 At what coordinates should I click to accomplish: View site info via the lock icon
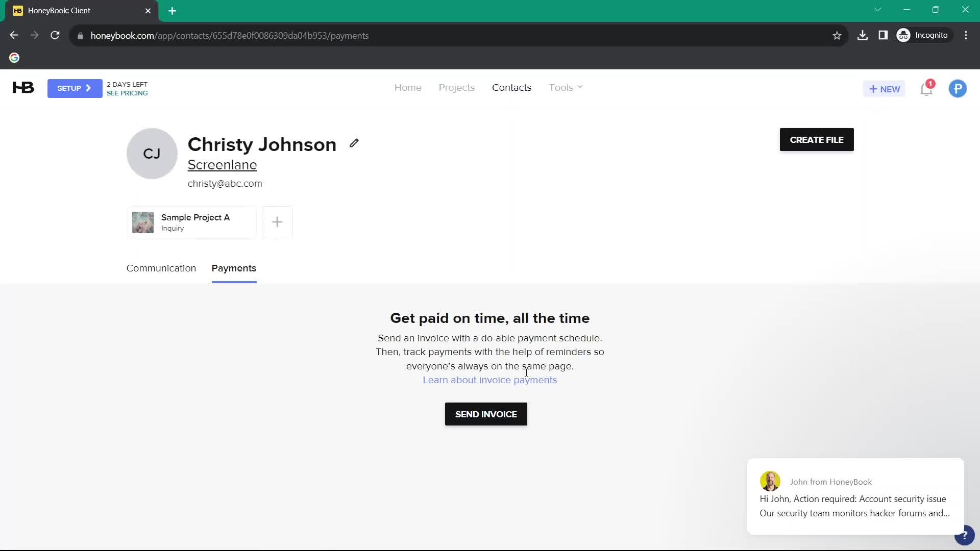pos(80,36)
